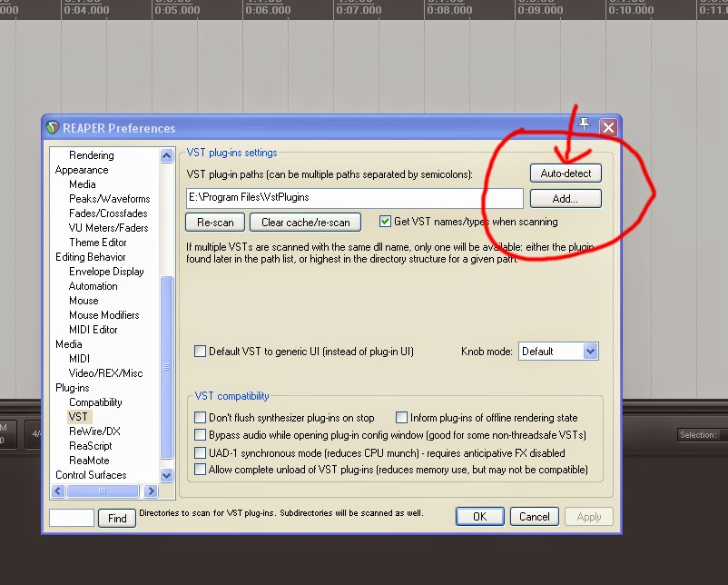Select Envelope Display page

tap(106, 272)
